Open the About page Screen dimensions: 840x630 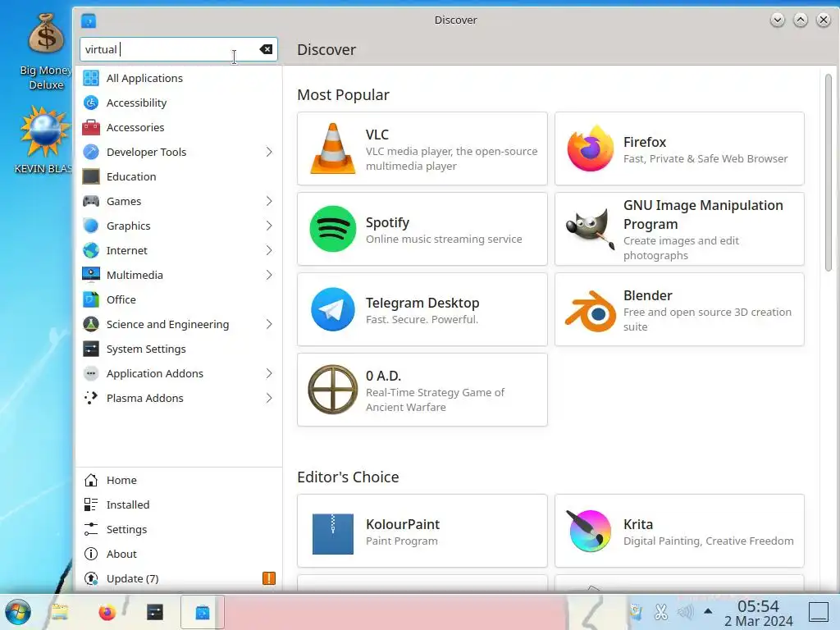click(179, 554)
